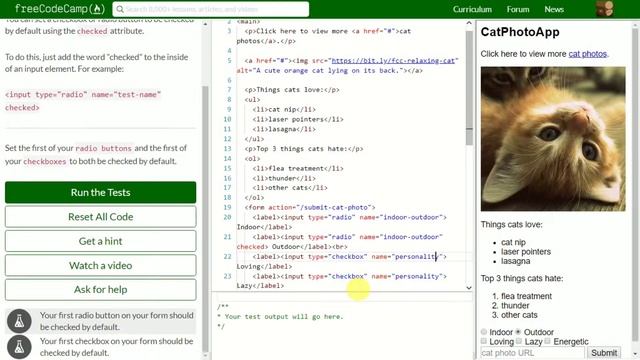Screen dimensions: 640x360
Task: Click the freeCodeCamp logo
Action: pos(60,9)
